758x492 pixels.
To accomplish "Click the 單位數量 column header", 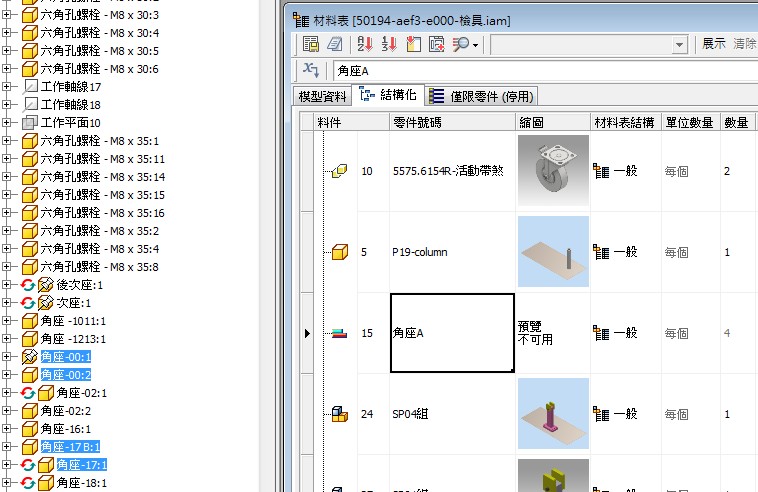I will click(691, 122).
